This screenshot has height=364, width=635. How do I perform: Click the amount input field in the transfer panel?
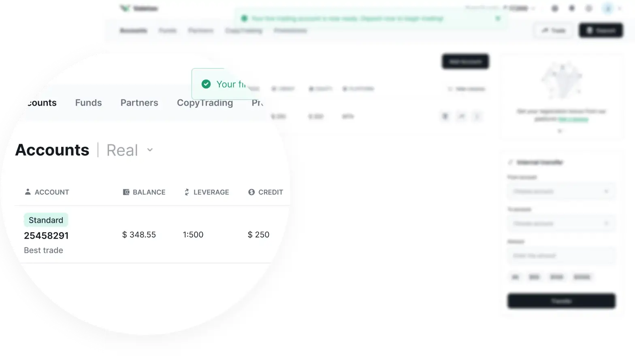pos(561,256)
